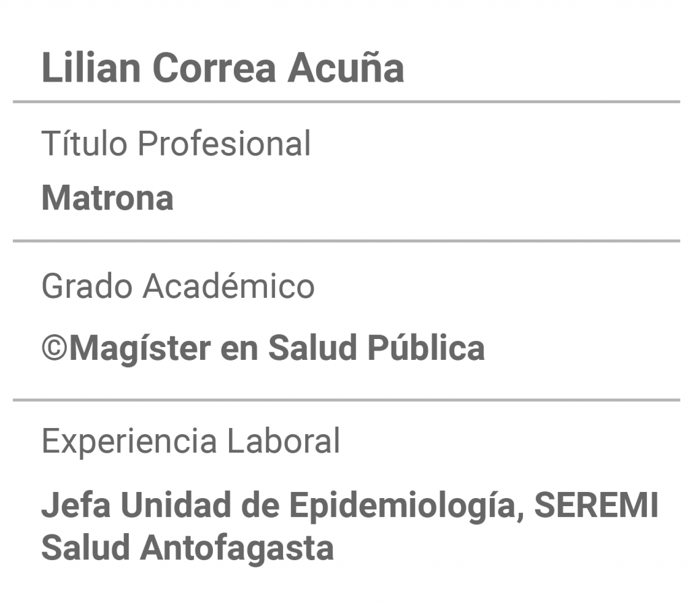The width and height of the screenshot is (690, 616).
Task: Click the word Académico
Action: coord(229,286)
